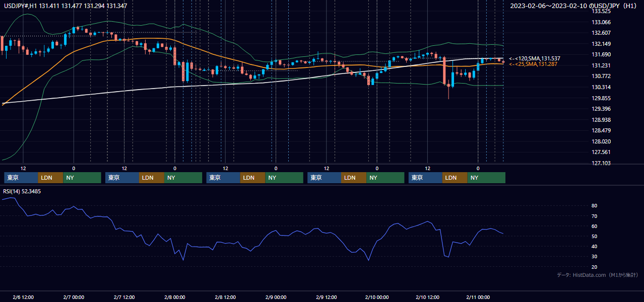
Task: Click price axis value 132.149
Action: (601, 44)
